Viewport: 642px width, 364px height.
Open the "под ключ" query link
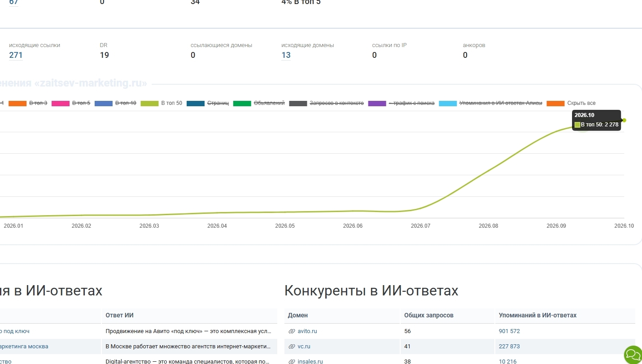coord(16,331)
